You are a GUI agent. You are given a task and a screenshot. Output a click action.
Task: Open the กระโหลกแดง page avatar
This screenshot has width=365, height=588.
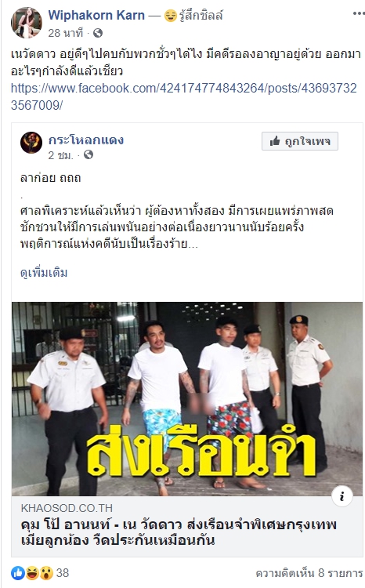pyautogui.click(x=31, y=143)
